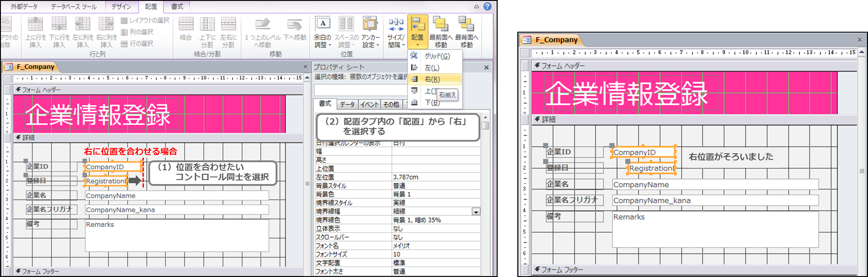Select the Remarks text box in left form
Screen dimensions: 868x277
click(x=177, y=235)
